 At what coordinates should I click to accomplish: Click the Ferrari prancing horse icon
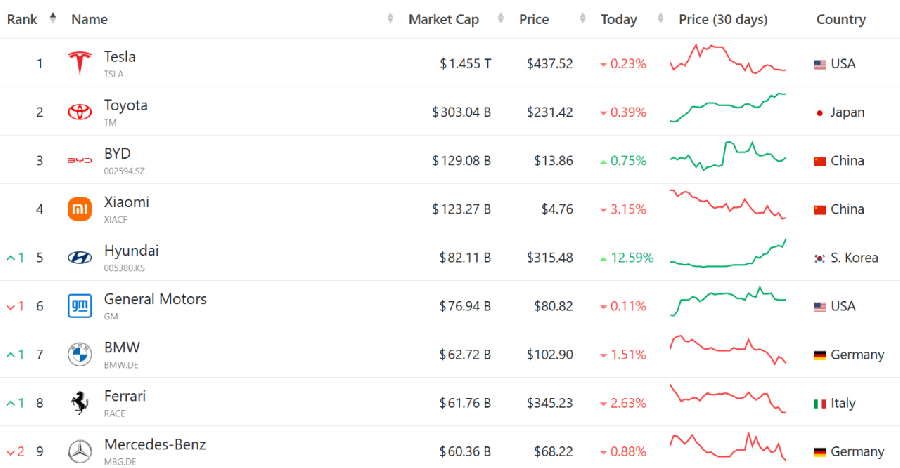coord(79,403)
